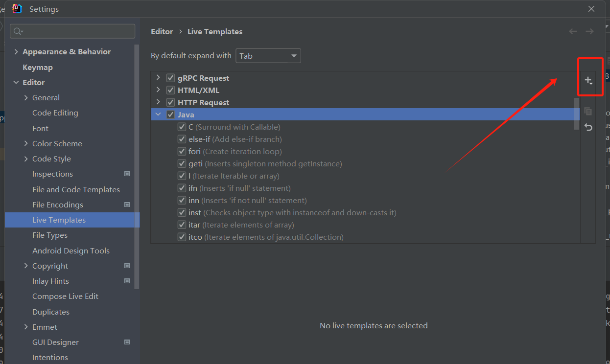Toggle the 'C' Surround with Callable checkbox
Screen dimensions: 610x364
tap(181, 127)
